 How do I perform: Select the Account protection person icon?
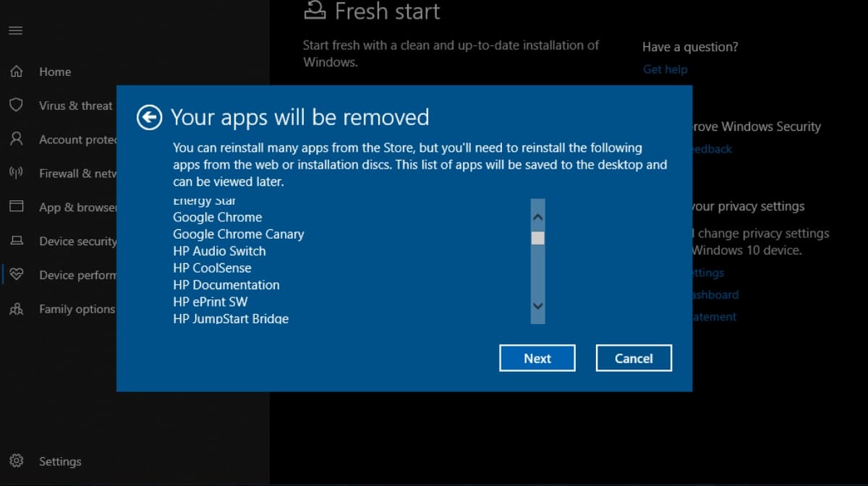17,139
